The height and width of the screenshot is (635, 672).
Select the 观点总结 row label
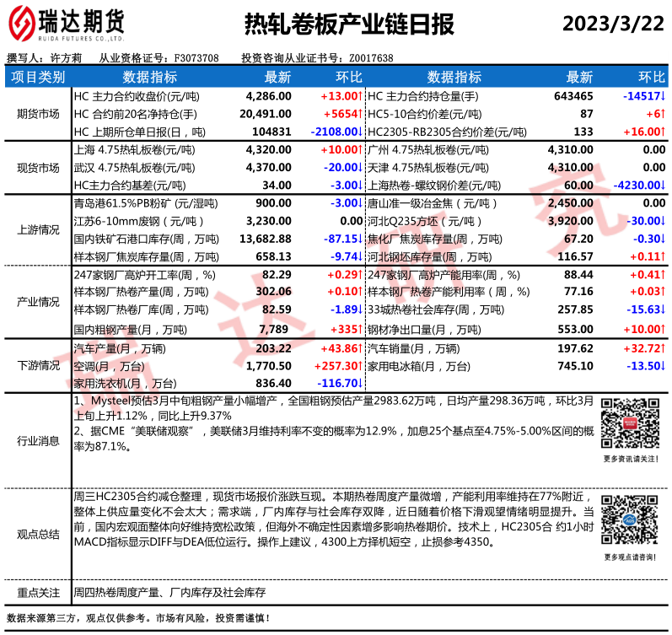(38, 533)
